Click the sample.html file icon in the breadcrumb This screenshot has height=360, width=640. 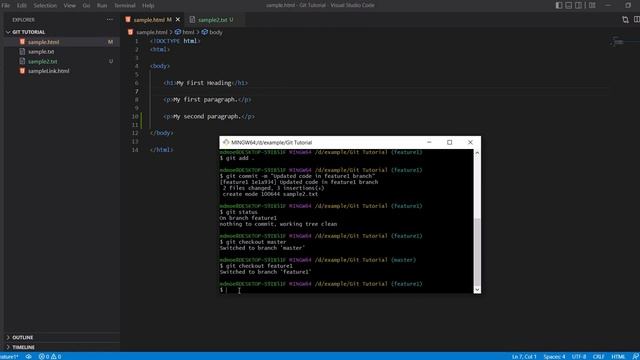pos(131,32)
